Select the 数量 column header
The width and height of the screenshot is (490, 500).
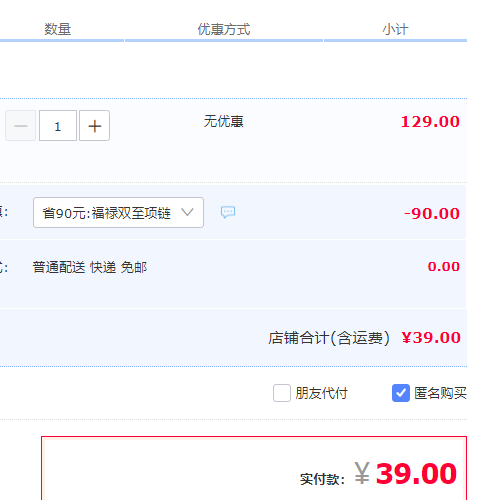click(58, 29)
